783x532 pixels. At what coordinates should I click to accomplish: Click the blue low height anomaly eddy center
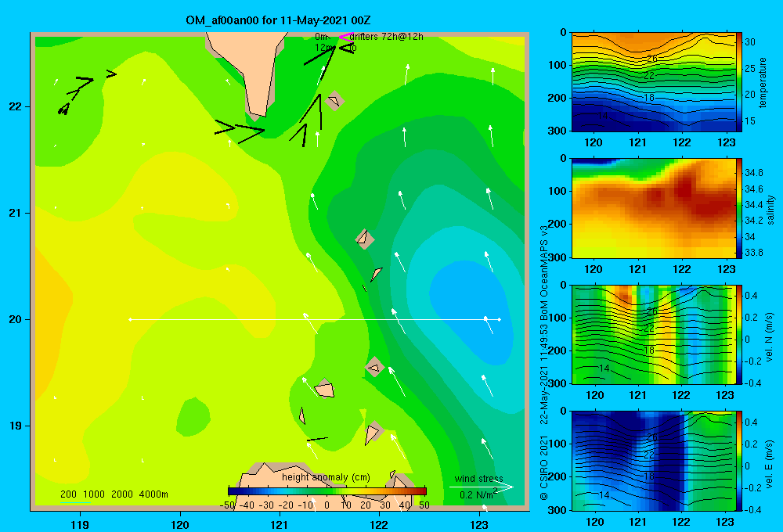point(472,312)
